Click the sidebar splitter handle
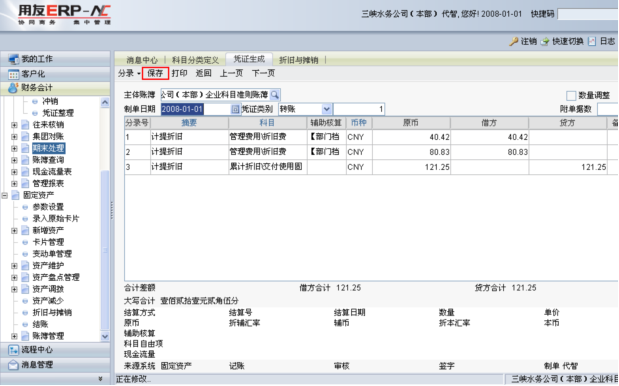The image size is (619, 386). 112,211
